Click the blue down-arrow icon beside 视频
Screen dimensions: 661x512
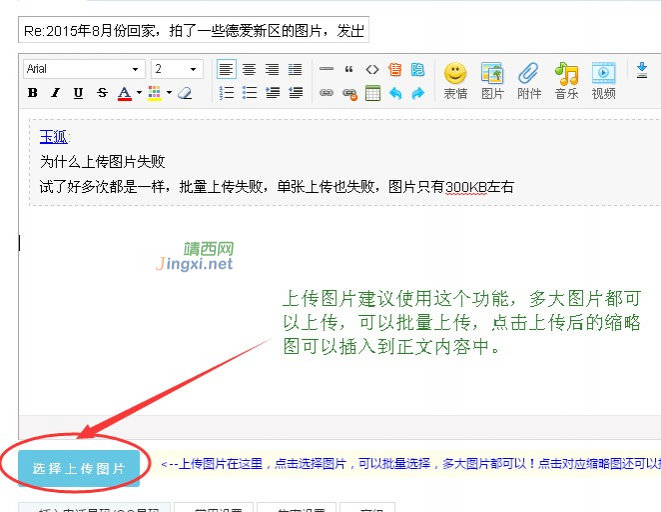[642, 70]
